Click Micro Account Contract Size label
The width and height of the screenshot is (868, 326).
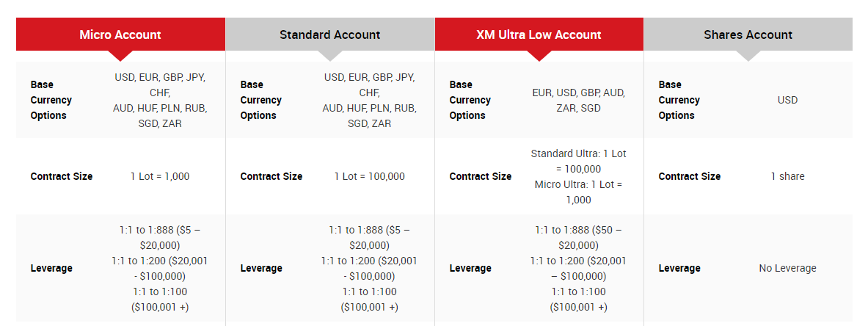pyautogui.click(x=62, y=176)
